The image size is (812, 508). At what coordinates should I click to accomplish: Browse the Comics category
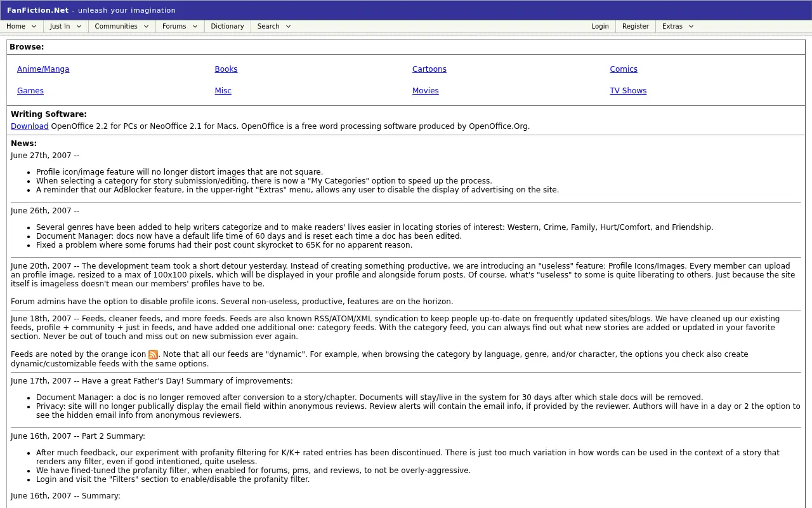click(624, 69)
